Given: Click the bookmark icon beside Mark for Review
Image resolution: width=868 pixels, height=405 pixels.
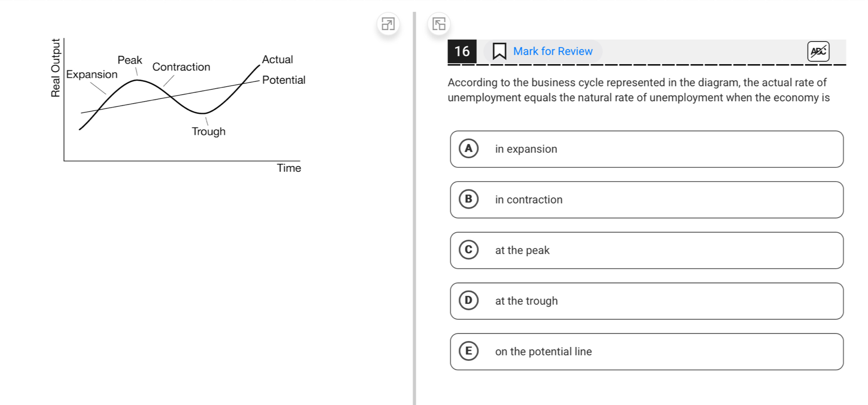Looking at the screenshot, I should tap(499, 51).
